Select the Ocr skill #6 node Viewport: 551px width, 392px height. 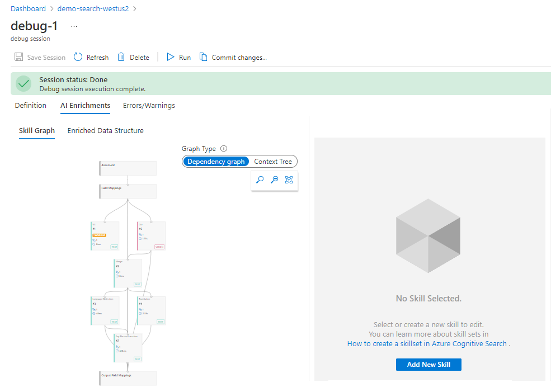coord(151,235)
